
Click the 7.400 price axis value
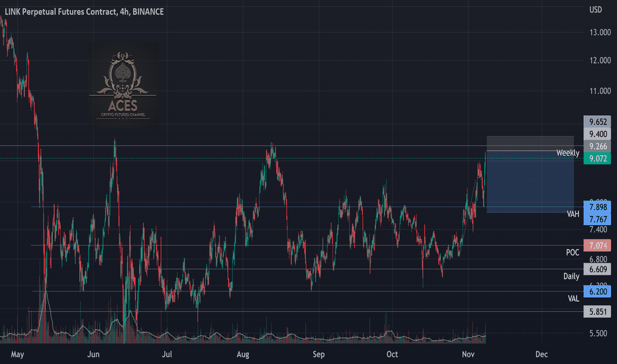(x=598, y=230)
